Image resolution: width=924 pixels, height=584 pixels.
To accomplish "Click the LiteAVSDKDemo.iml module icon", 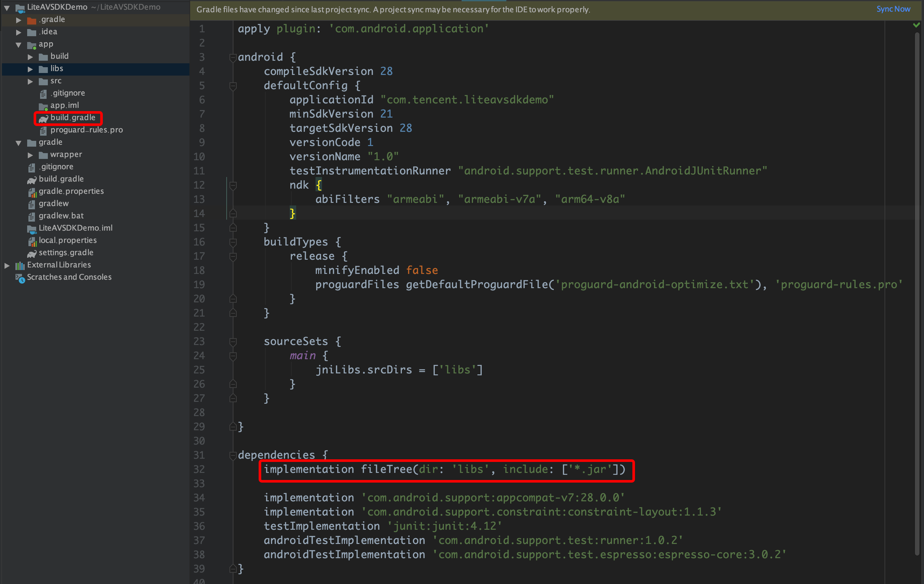I will pos(32,229).
